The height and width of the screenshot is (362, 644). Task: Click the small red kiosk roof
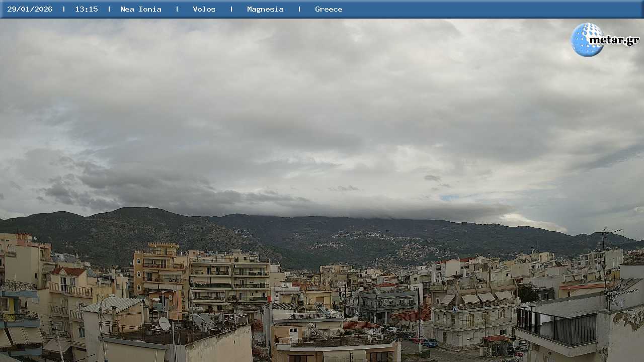tap(496, 338)
